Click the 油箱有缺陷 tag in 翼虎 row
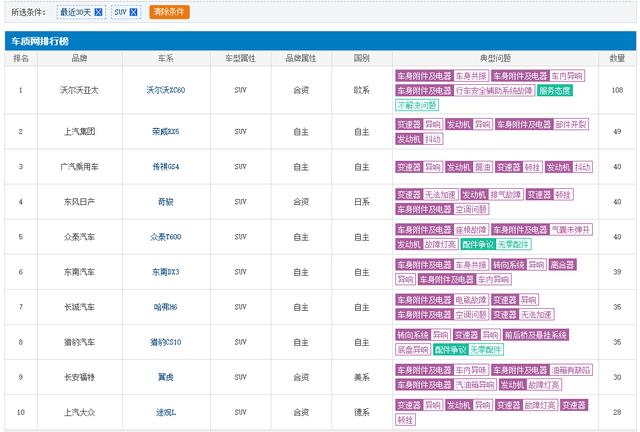 [571, 370]
